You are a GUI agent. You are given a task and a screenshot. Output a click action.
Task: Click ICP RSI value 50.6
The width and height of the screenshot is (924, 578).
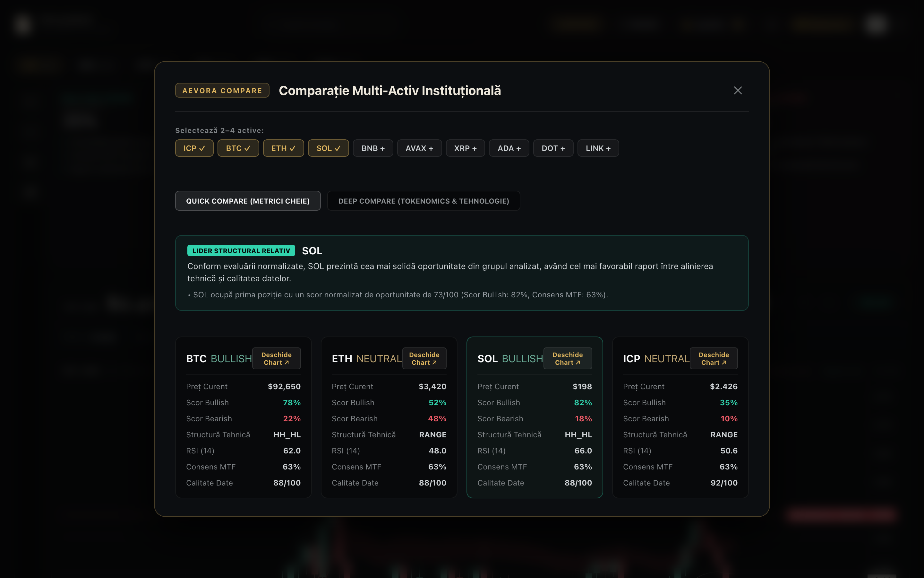point(729,451)
